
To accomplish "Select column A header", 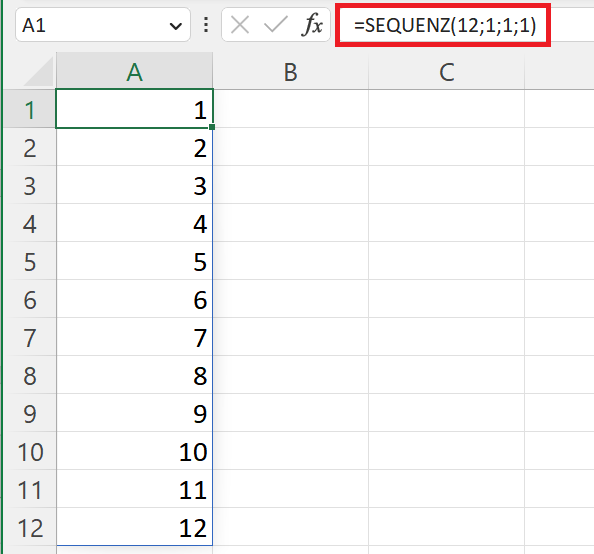I will point(134,71).
